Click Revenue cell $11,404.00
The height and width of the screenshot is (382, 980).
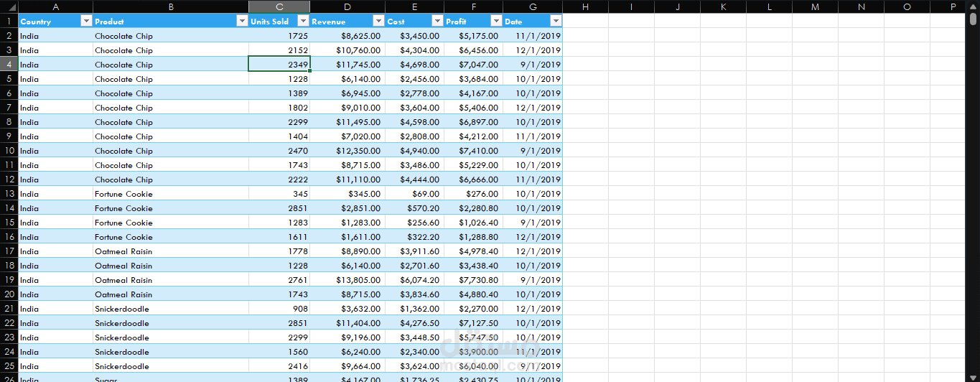(x=347, y=322)
